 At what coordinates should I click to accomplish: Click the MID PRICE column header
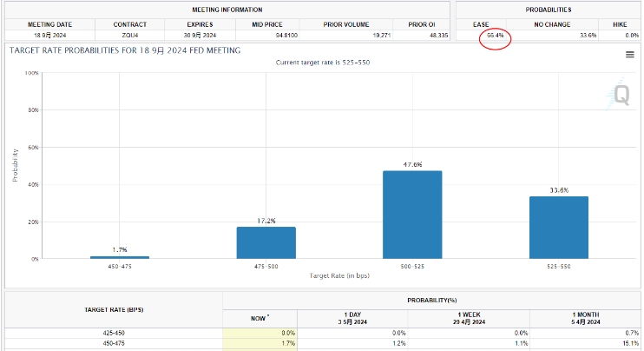(x=267, y=24)
